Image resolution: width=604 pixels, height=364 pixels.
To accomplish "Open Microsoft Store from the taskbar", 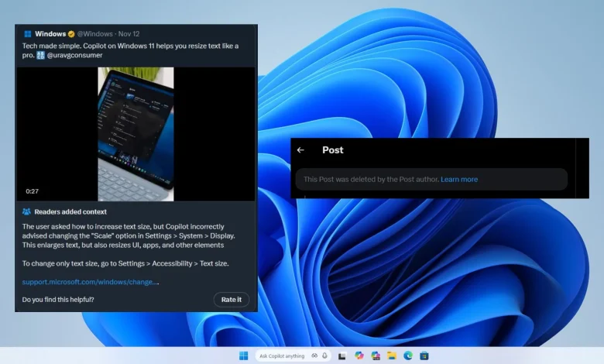I will tap(424, 355).
